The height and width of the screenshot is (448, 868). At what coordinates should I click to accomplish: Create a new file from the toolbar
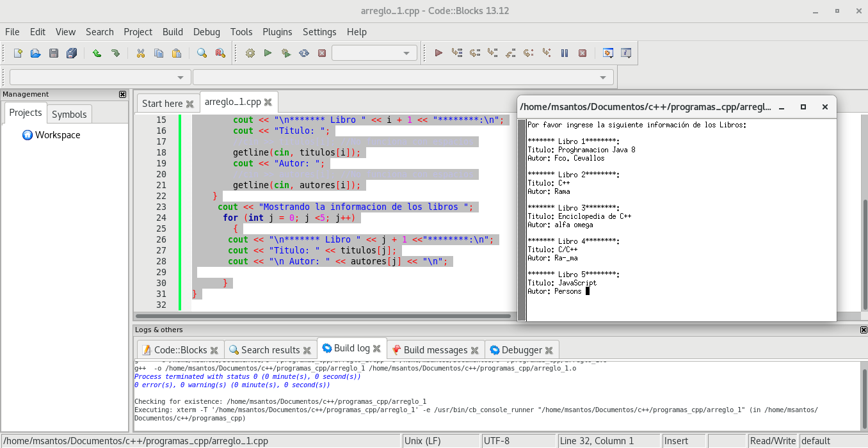[18, 53]
